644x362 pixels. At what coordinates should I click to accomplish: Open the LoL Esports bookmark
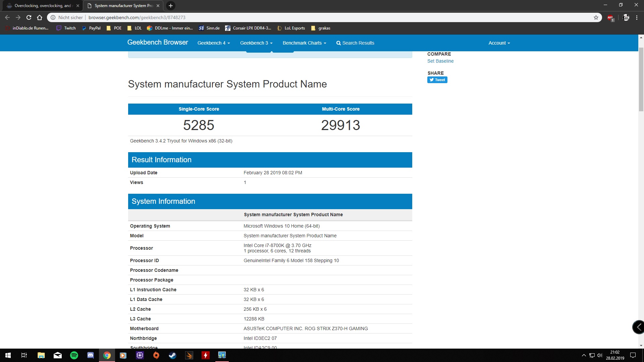pos(291,28)
